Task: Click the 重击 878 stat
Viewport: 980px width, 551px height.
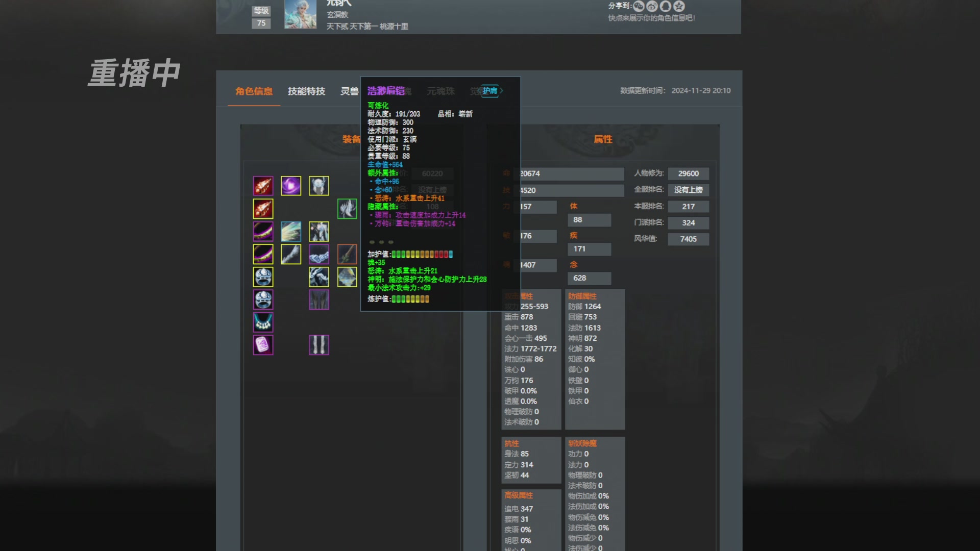Action: [x=519, y=317]
